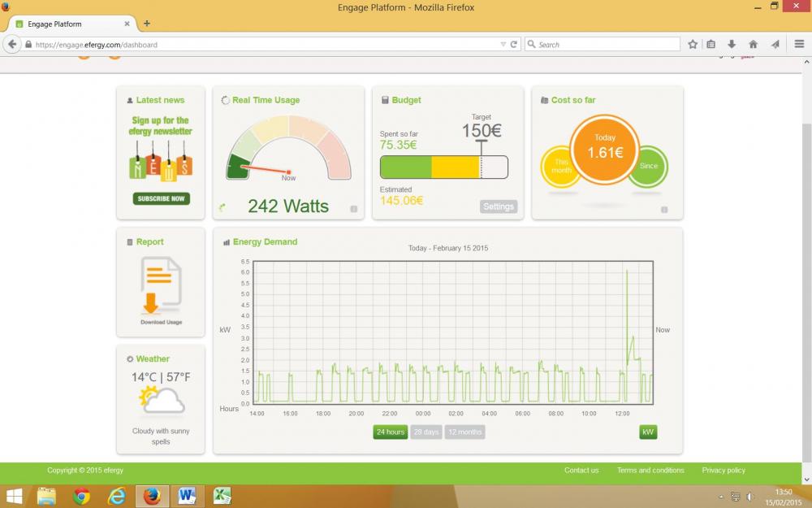Click the Subscribe Now button

pyautogui.click(x=161, y=198)
